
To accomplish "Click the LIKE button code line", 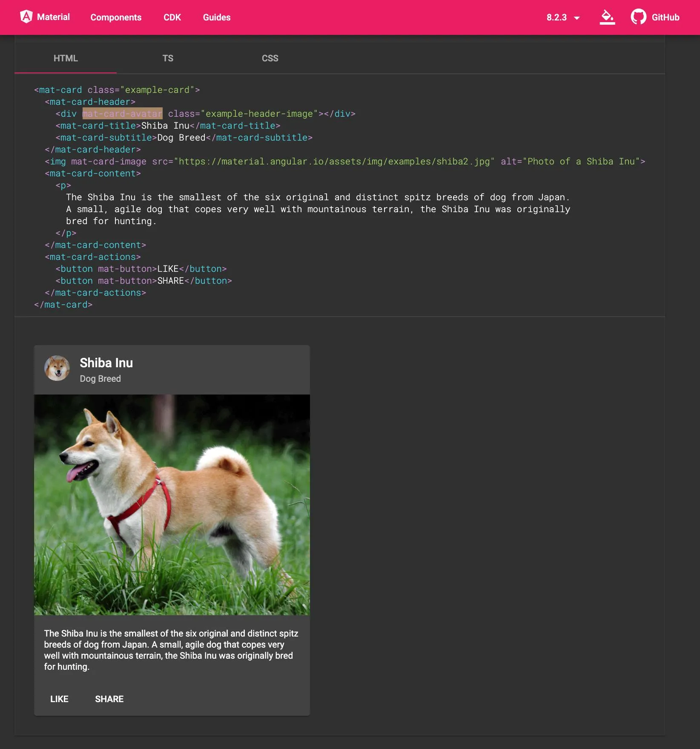I will [141, 269].
